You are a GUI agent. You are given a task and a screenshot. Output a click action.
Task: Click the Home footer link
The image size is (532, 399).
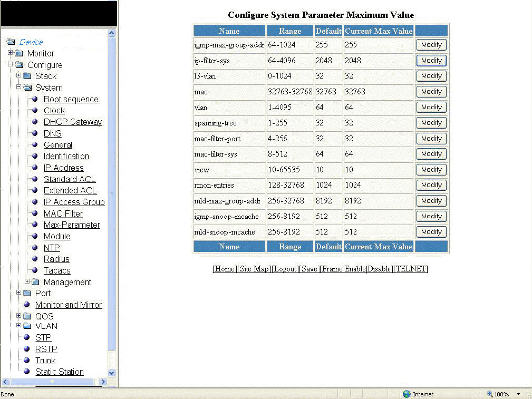[x=225, y=269]
